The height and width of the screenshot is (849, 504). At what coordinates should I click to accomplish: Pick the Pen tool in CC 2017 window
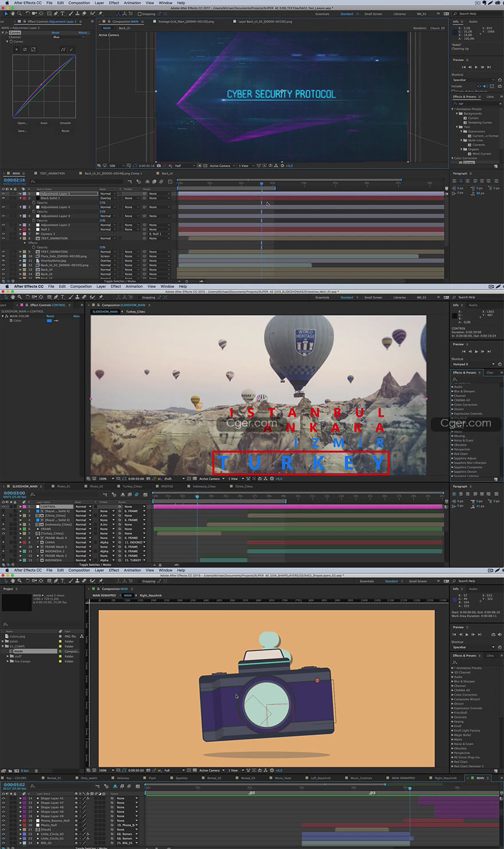tap(56, 14)
